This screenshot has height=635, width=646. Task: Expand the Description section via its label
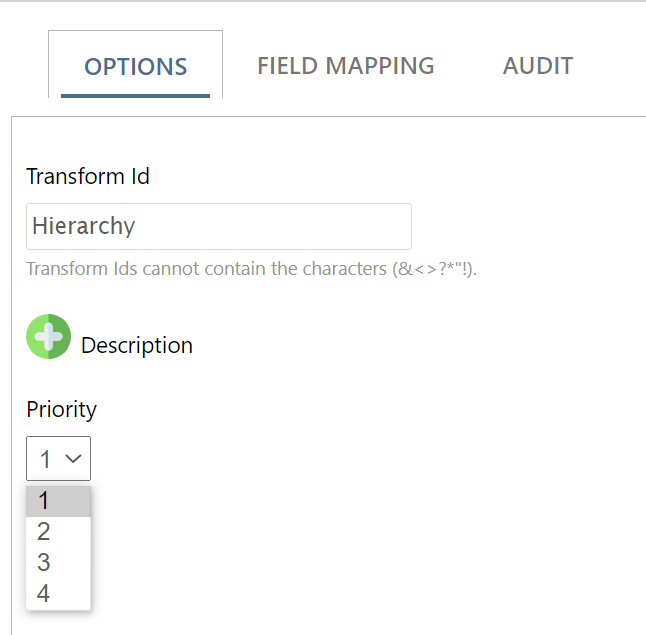tap(137, 345)
